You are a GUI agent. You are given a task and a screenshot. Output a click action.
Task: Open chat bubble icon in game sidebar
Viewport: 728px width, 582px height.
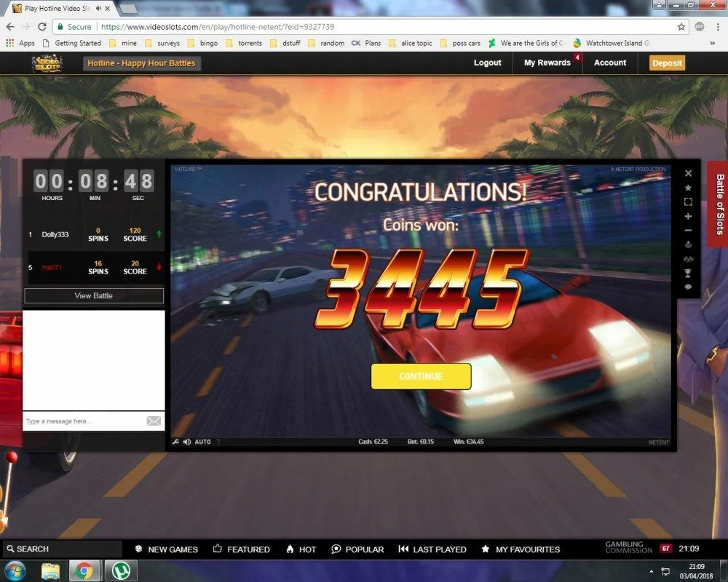[x=688, y=287]
